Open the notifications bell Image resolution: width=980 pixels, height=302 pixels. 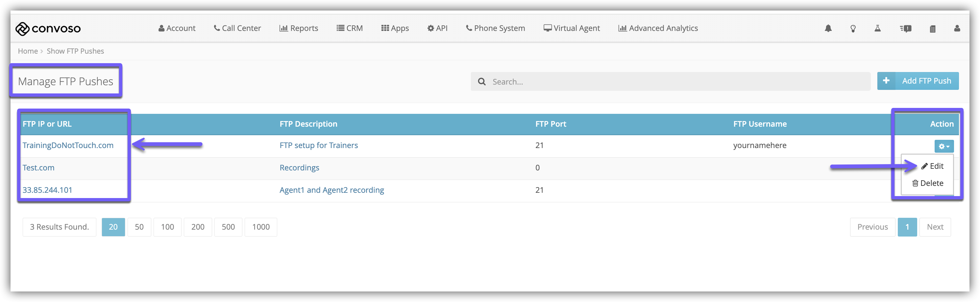tap(828, 29)
